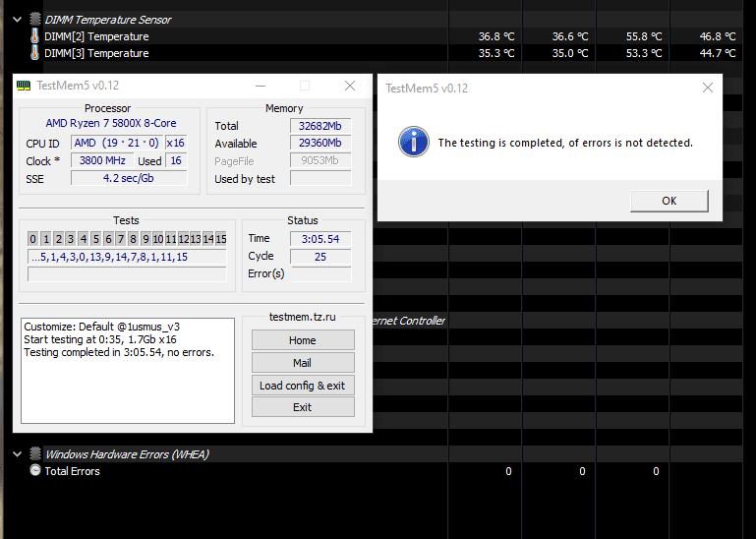Click DIMM[3] value 35.3 °C
The height and width of the screenshot is (539, 756).
496,53
